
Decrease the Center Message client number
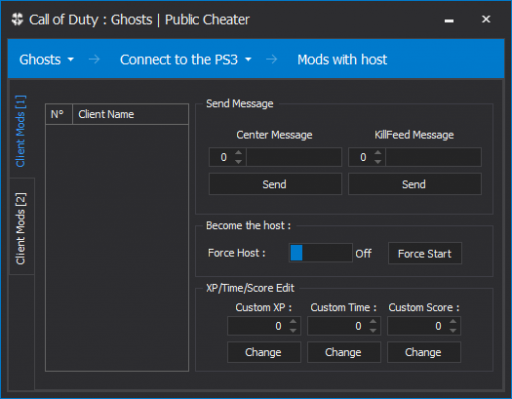pos(238,162)
